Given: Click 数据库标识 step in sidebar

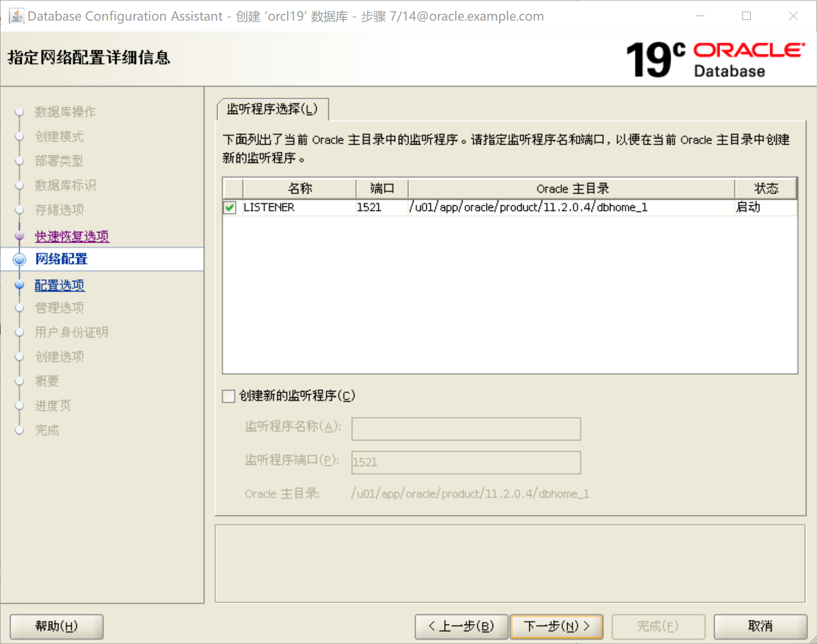Looking at the screenshot, I should click(x=65, y=185).
